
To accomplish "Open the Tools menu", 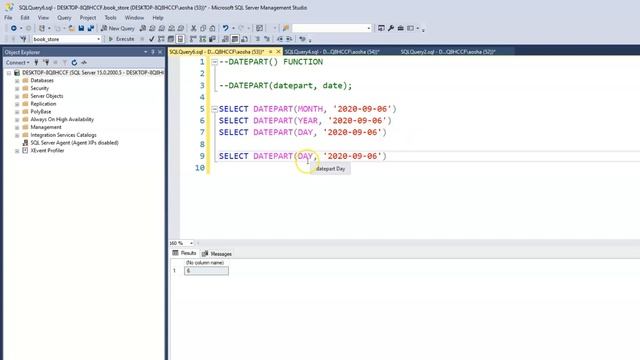I will pos(110,18).
